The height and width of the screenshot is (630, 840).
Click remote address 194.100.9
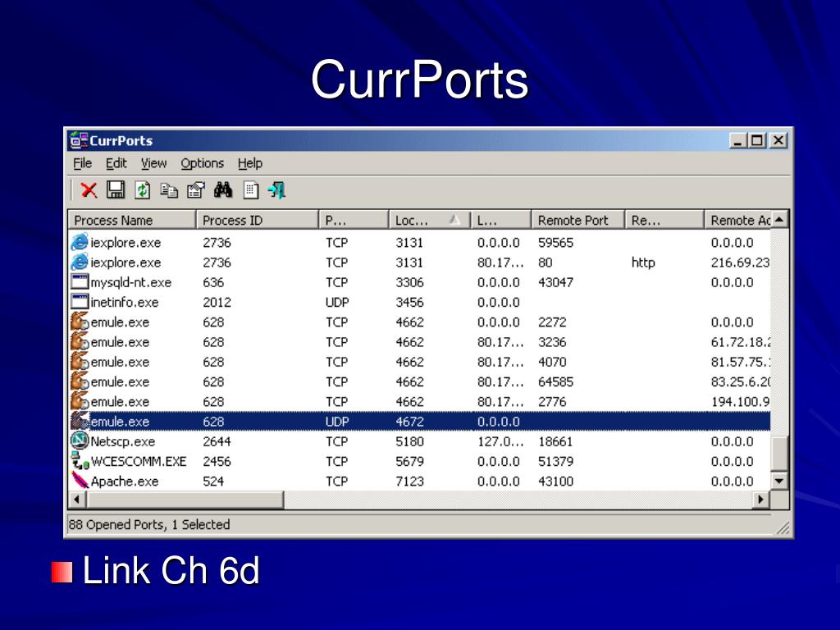[741, 402]
